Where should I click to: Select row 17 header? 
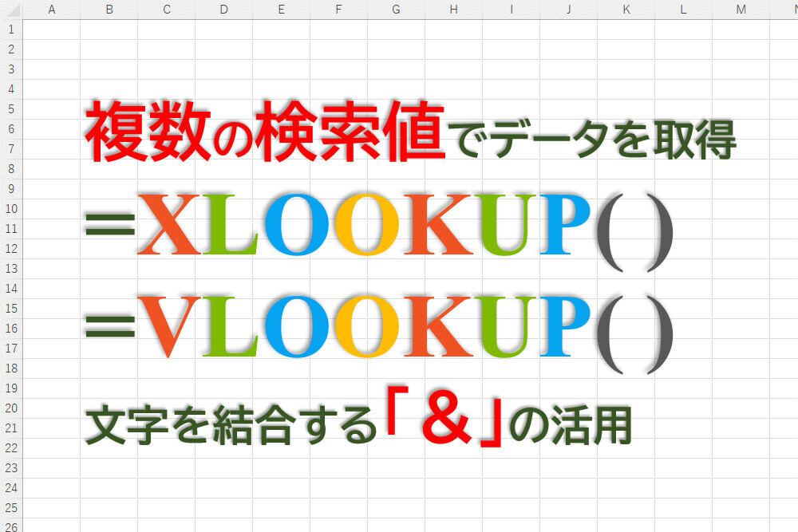pyautogui.click(x=11, y=349)
